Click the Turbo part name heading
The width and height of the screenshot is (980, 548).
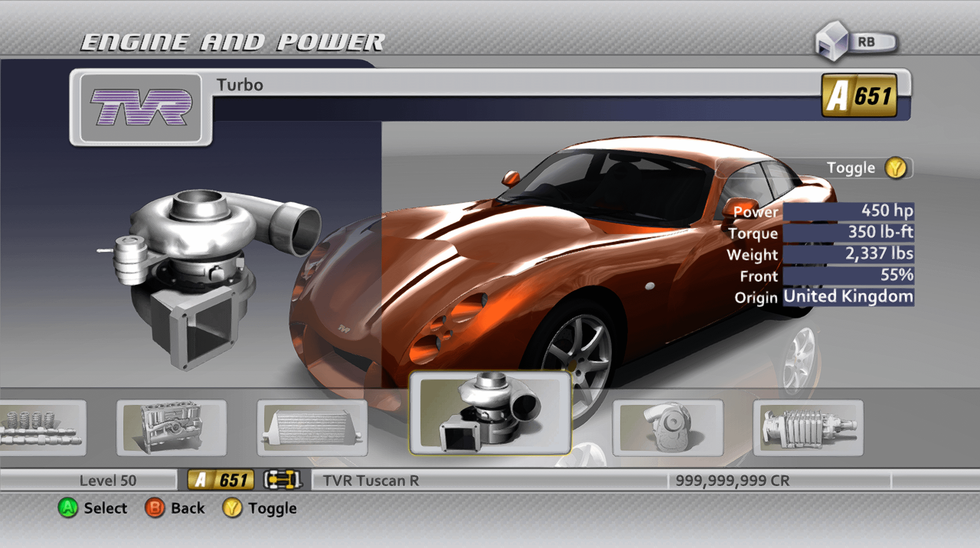coord(240,85)
